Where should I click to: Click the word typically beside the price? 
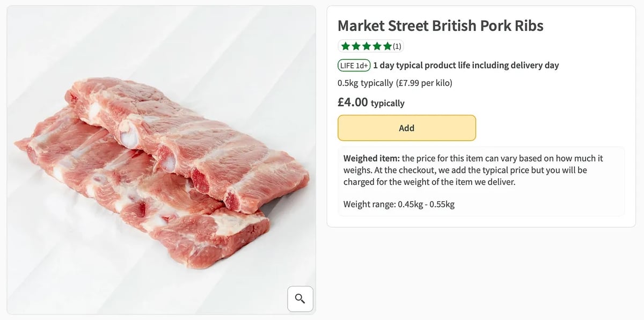pyautogui.click(x=387, y=103)
